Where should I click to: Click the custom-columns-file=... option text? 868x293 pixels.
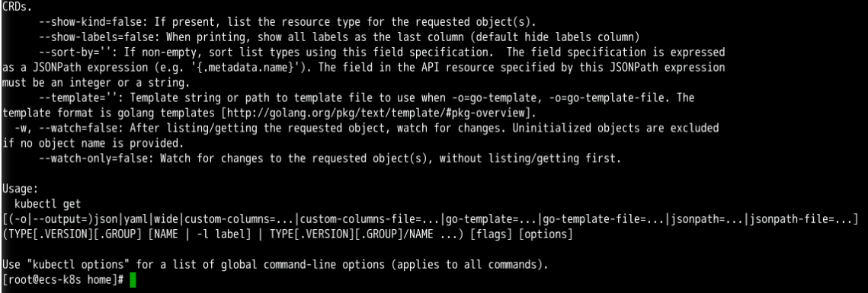click(370, 219)
